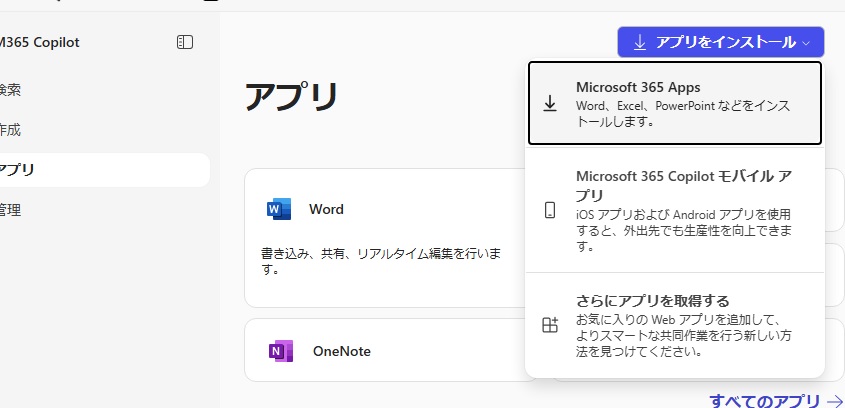Follow the すべてのアプリ link
The image size is (845, 408).
click(x=776, y=401)
